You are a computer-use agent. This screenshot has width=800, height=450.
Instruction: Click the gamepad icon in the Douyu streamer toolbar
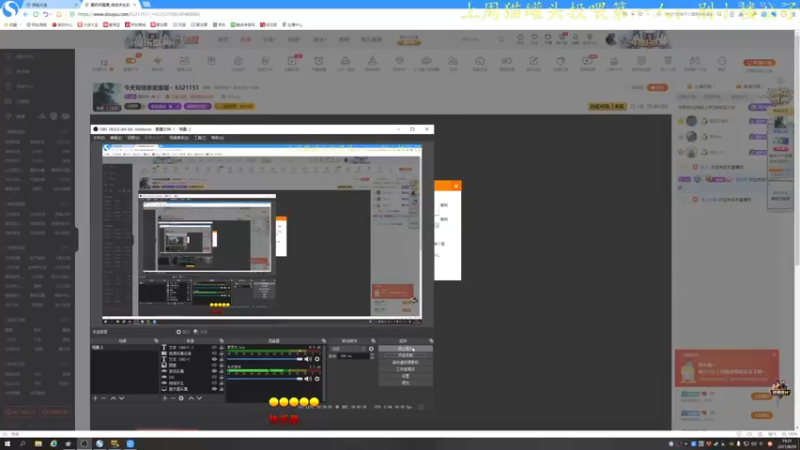[x=695, y=61]
